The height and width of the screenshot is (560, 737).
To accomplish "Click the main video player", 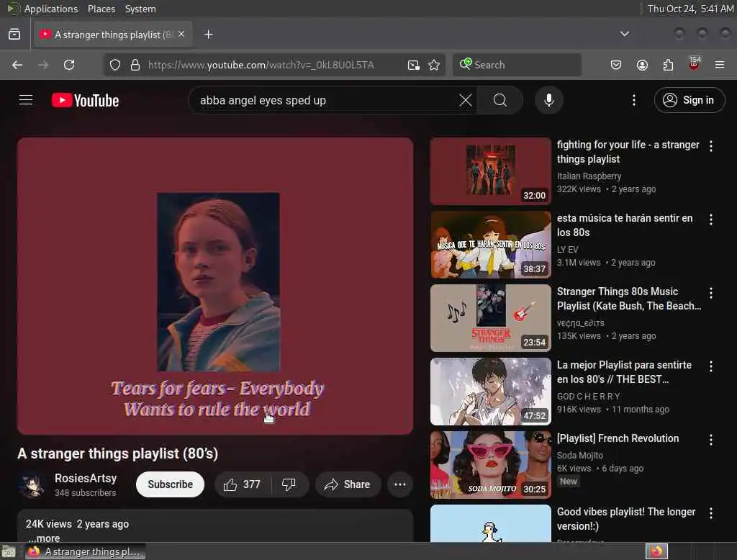I will pyautogui.click(x=215, y=286).
